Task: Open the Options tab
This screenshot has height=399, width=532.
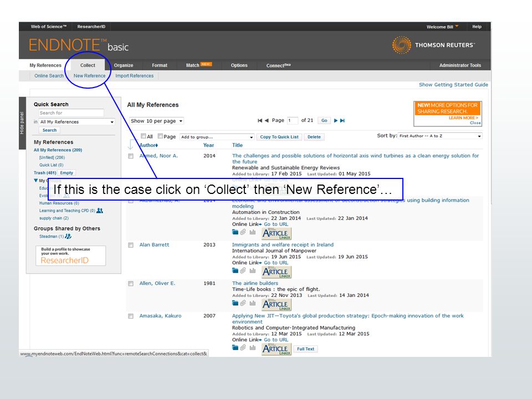Action: [239, 65]
